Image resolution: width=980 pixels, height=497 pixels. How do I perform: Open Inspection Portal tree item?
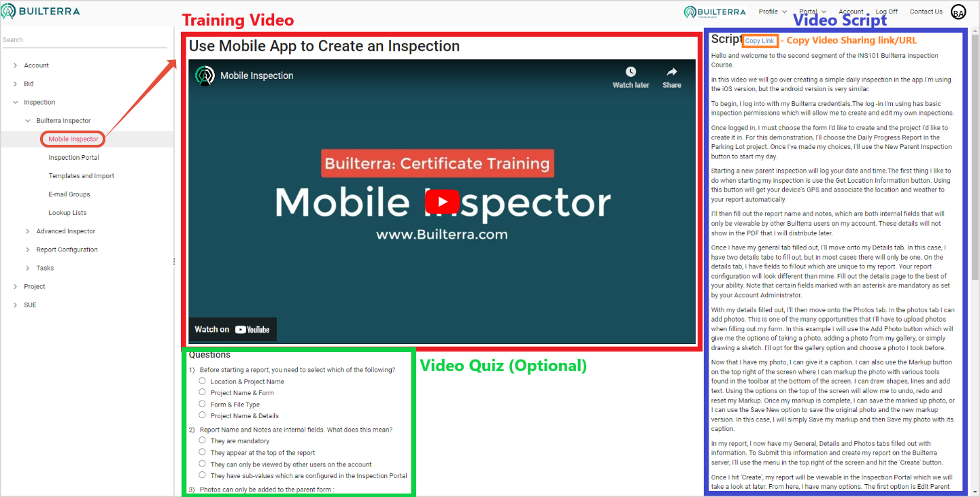coord(73,157)
